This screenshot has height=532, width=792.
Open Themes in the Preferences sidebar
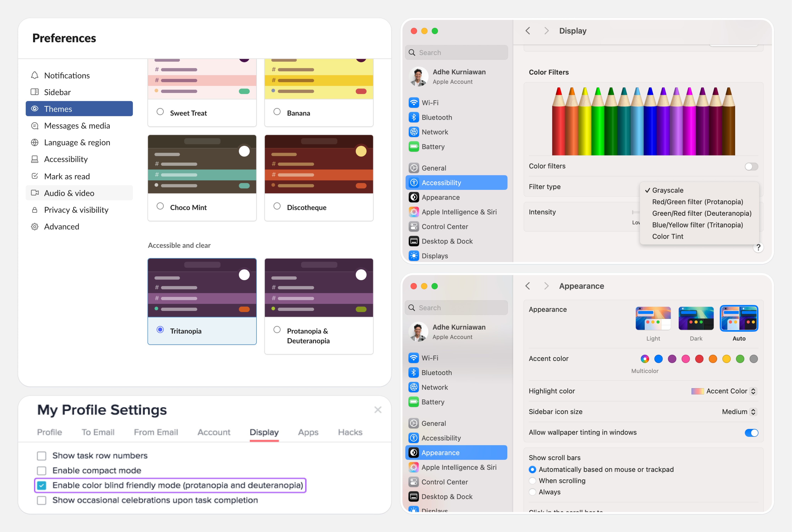[x=79, y=109]
